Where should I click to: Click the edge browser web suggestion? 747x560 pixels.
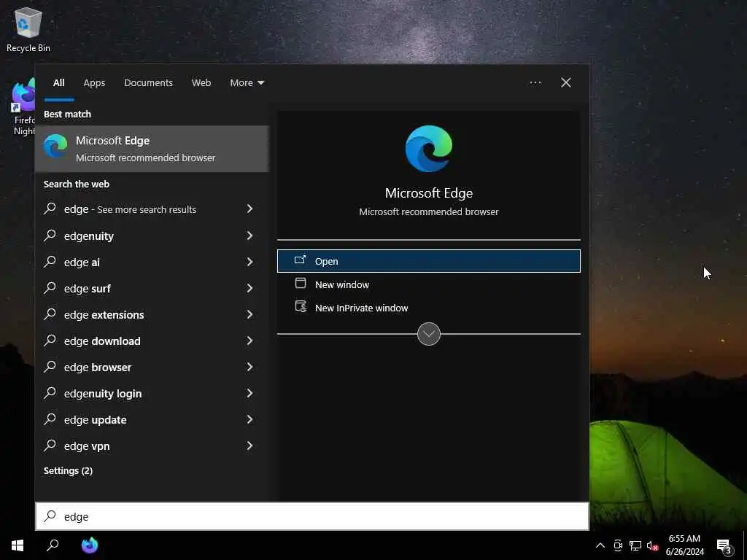tap(152, 367)
